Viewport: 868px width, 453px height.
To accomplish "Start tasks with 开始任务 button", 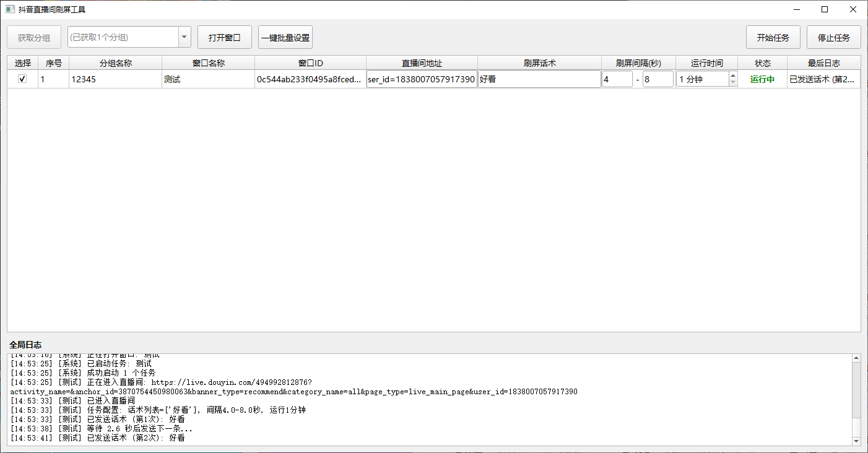I will 773,37.
